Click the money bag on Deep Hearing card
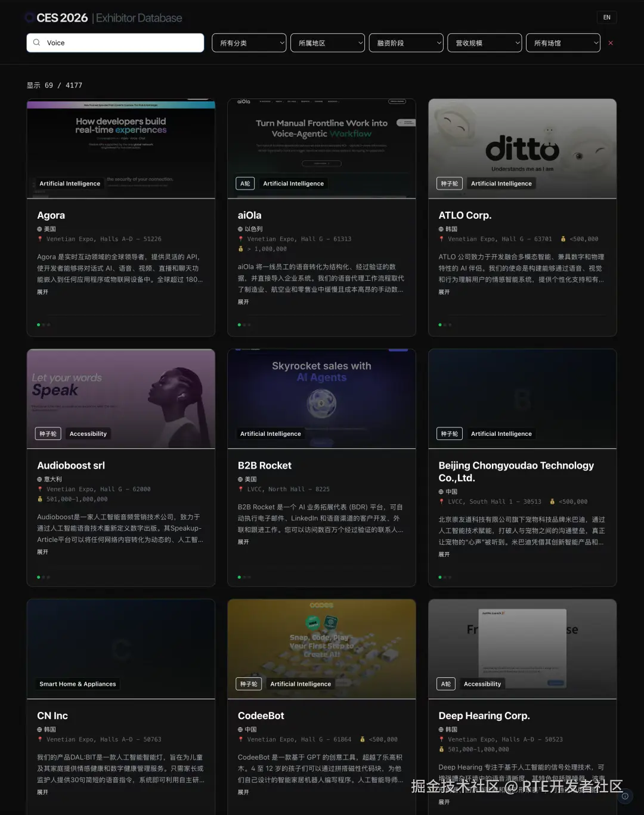The height and width of the screenshot is (815, 644). (x=442, y=749)
